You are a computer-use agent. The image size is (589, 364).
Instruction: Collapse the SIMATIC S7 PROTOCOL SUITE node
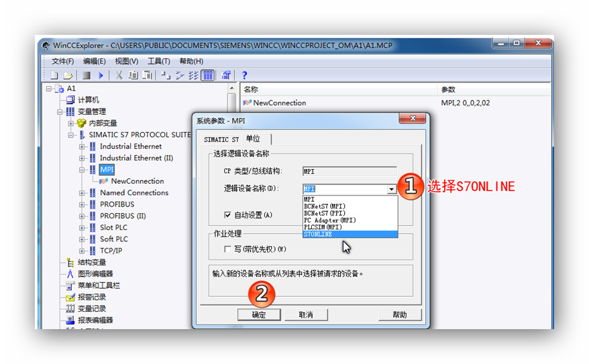tap(70, 135)
